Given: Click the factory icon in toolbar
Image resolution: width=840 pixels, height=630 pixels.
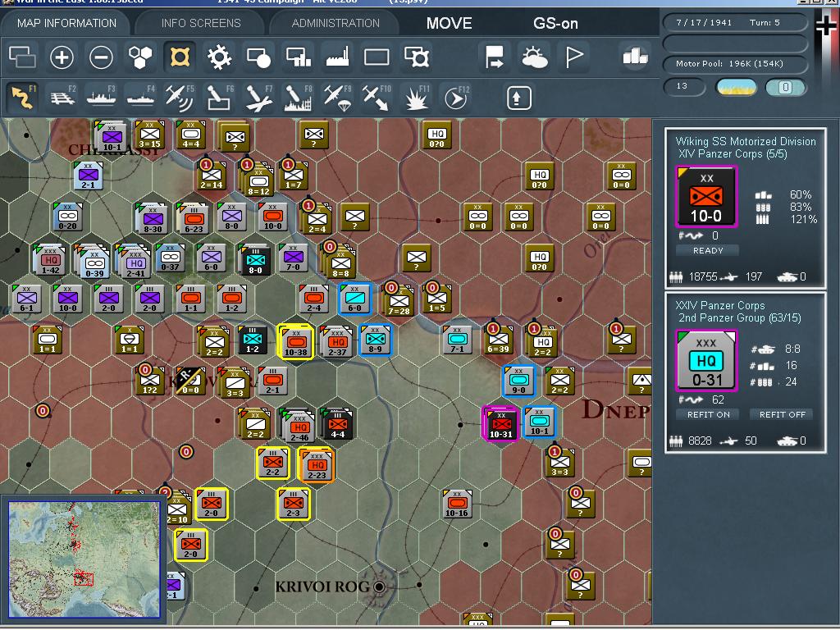Looking at the screenshot, I should pos(337,57).
